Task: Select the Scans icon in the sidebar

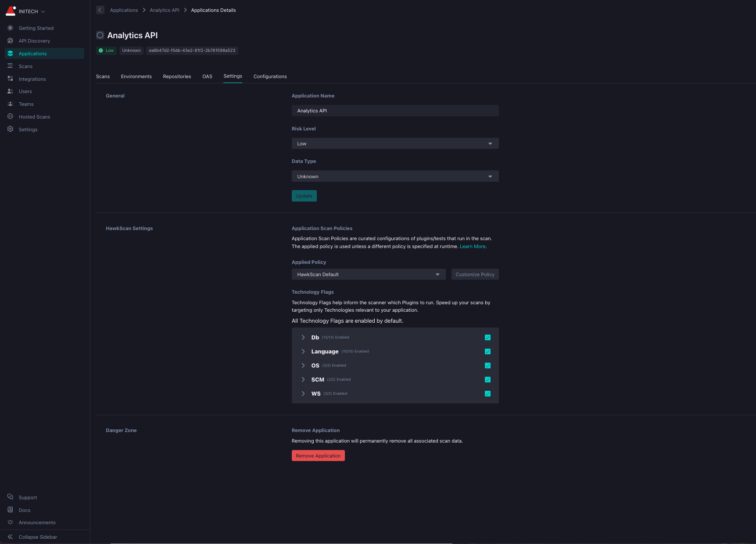Action: tap(10, 66)
